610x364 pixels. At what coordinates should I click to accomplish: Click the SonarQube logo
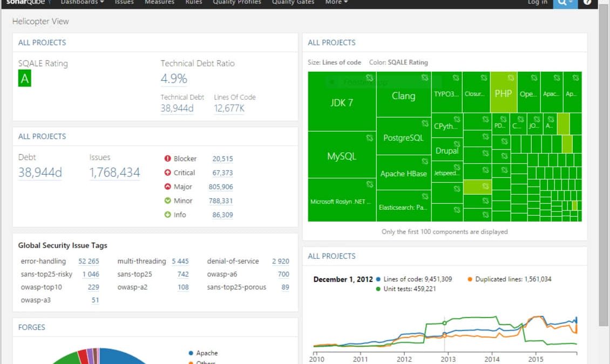pos(28,2)
